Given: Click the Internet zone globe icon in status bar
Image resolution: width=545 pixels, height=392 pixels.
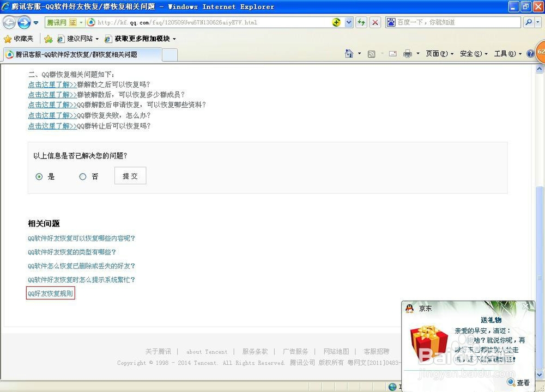Looking at the screenshot, I should click(392, 387).
